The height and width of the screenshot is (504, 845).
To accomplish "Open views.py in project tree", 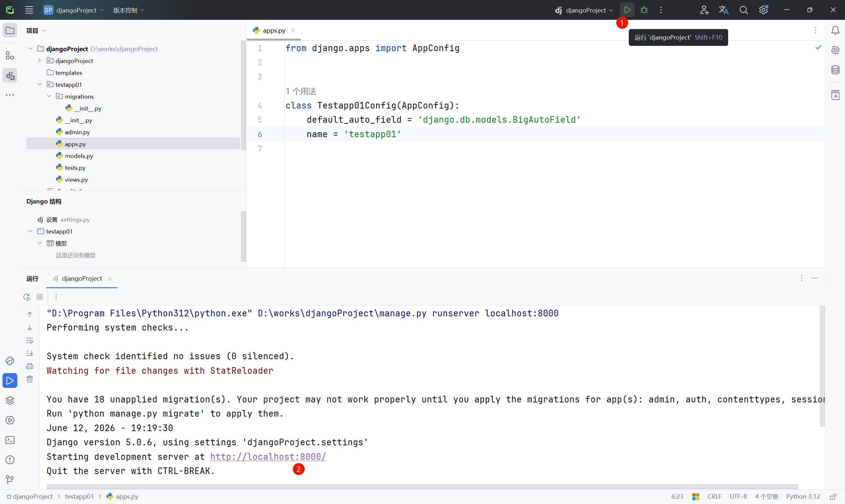I will click(76, 179).
